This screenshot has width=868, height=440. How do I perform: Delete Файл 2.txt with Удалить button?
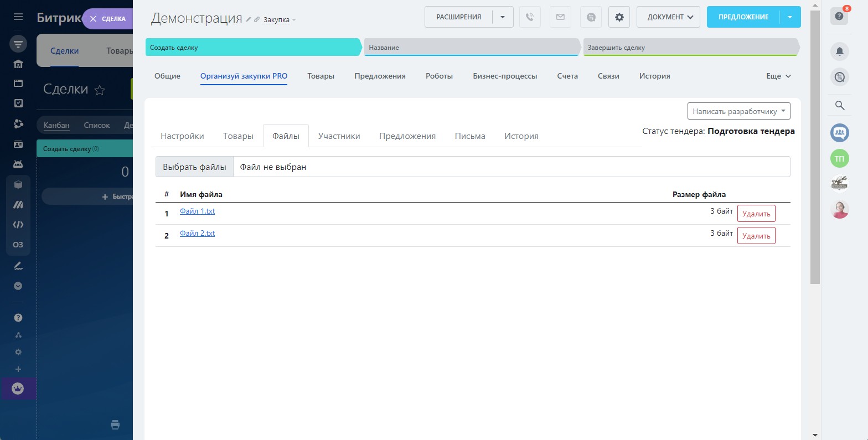(756, 236)
